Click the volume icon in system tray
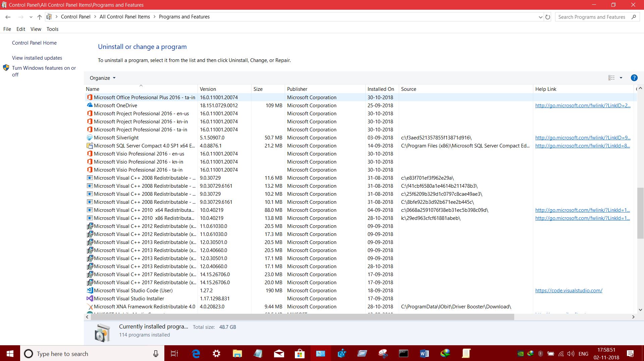Screen dimensions: 644x361 tap(571, 354)
